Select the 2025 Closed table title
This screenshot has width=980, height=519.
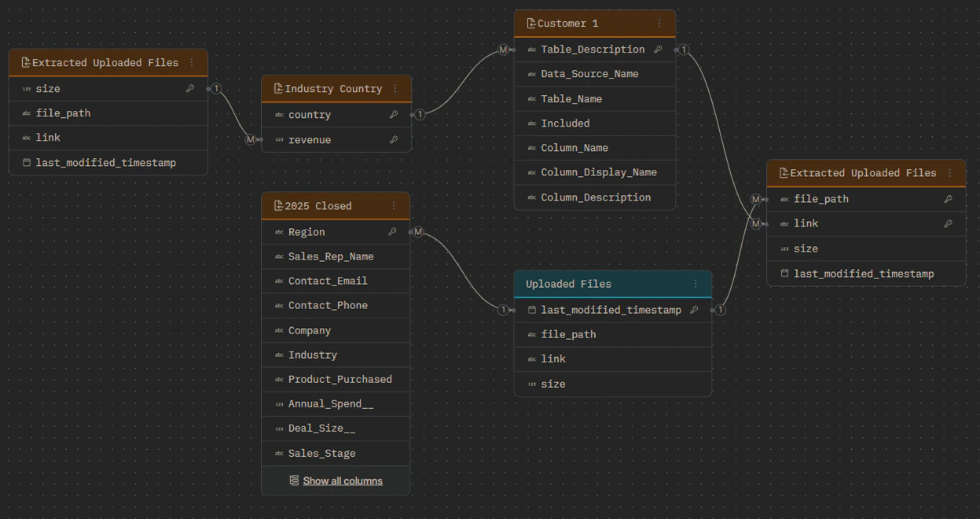(318, 206)
